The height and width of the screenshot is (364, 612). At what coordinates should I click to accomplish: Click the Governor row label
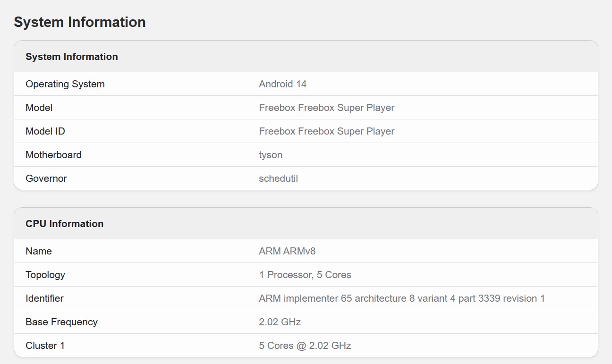coord(46,178)
